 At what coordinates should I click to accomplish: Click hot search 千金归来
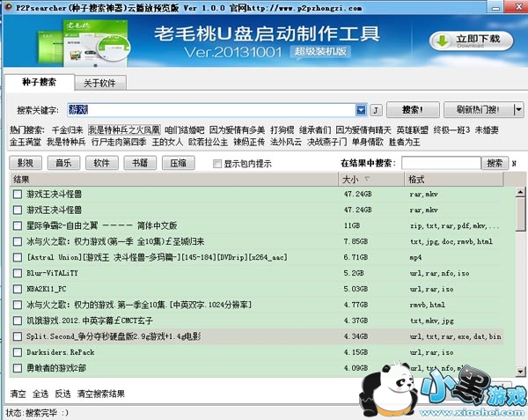(x=68, y=130)
